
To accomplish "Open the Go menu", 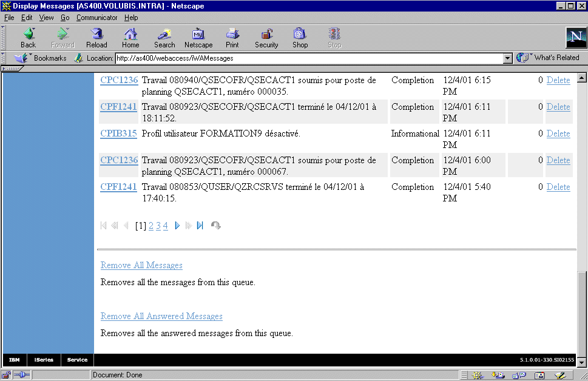I will [66, 18].
